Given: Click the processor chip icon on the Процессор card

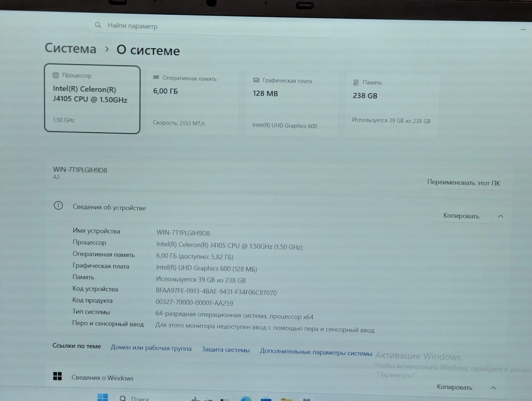Looking at the screenshot, I should [56, 75].
